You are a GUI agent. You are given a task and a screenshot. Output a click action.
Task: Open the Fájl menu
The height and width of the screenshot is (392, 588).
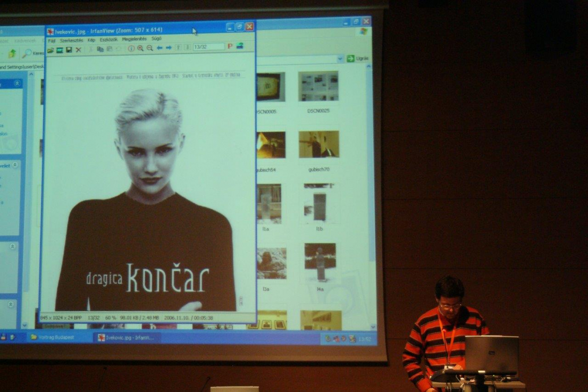coord(52,40)
